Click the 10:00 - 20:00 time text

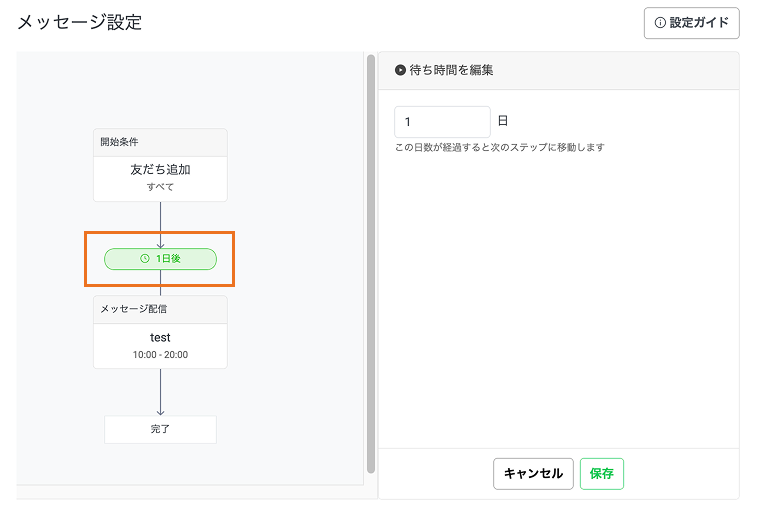coord(160,355)
